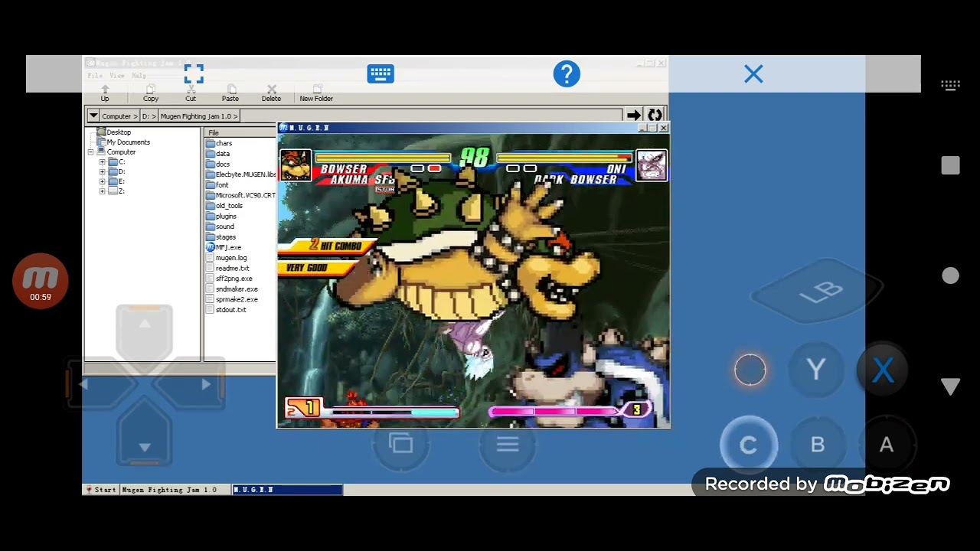Select the MFJ.exe file
980x551 pixels.
coord(224,247)
